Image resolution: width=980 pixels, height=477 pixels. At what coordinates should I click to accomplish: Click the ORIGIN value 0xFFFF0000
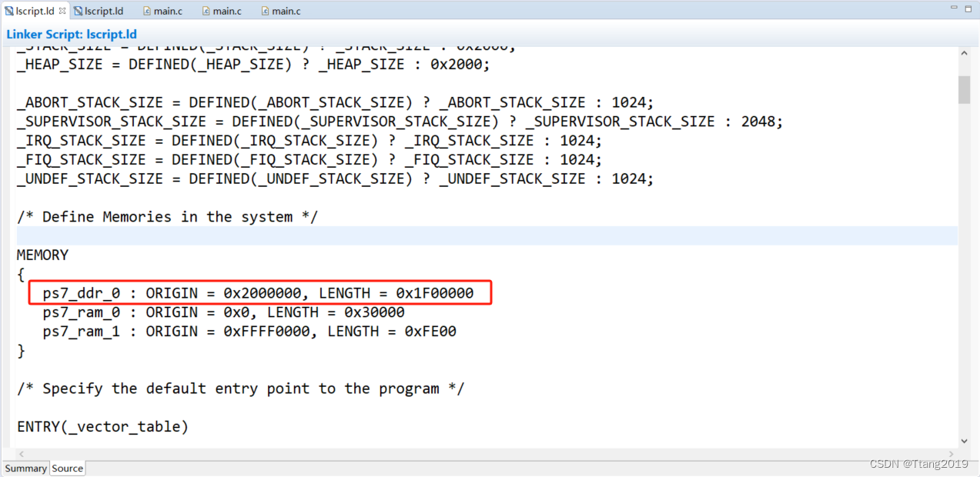(267, 332)
